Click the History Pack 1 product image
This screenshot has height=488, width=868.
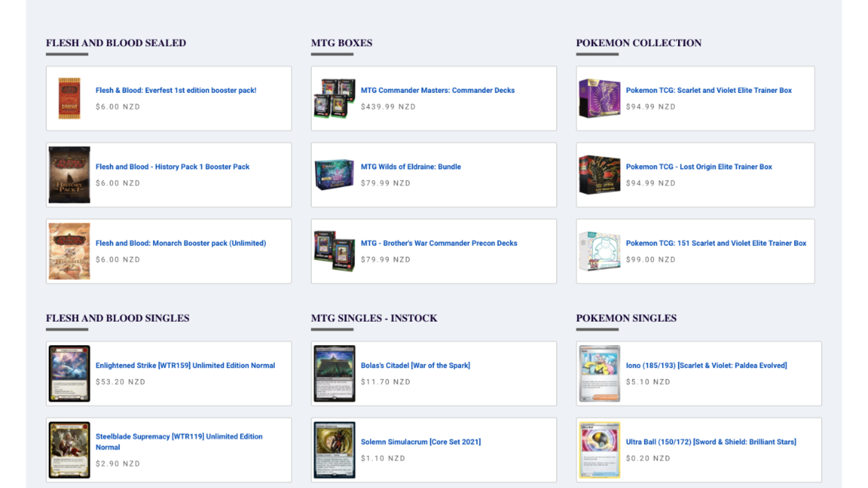(x=69, y=175)
